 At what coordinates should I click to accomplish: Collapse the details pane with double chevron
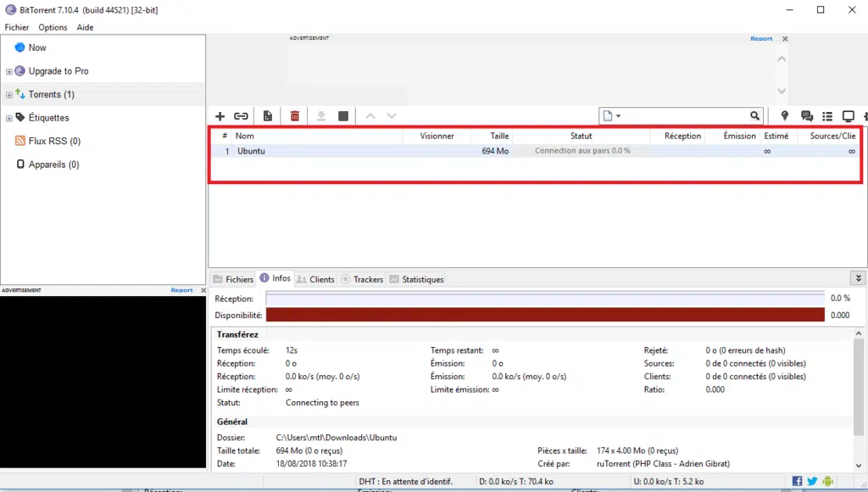[x=858, y=278]
